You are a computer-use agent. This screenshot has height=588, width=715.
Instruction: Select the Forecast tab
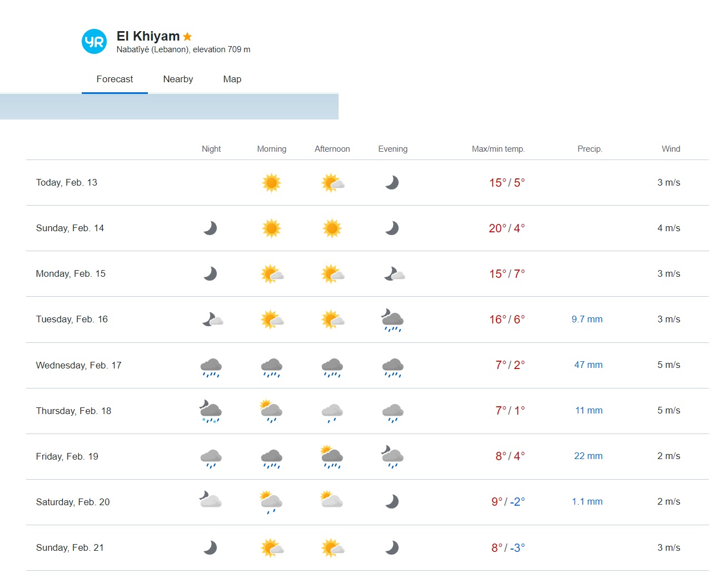[x=115, y=79]
